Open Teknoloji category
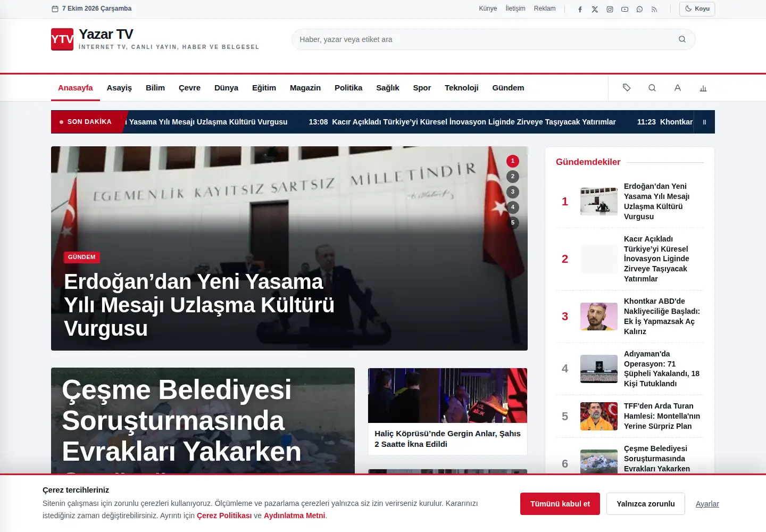Image resolution: width=766 pixels, height=532 pixels. click(x=462, y=88)
